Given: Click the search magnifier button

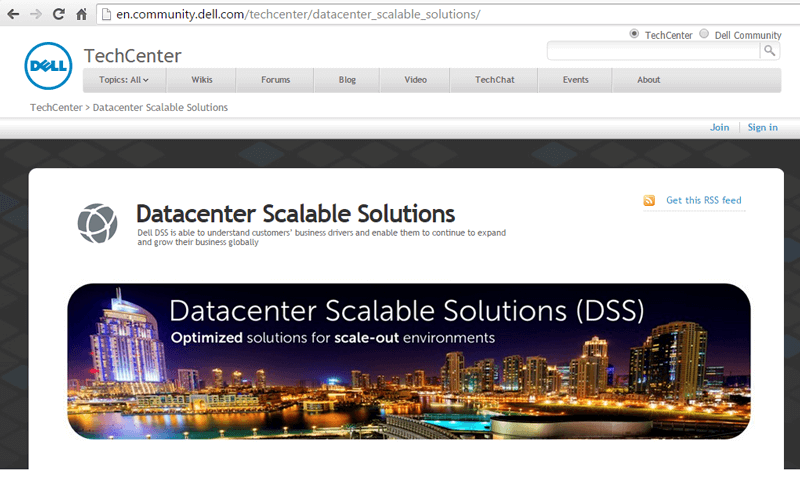Looking at the screenshot, I should coord(769,50).
